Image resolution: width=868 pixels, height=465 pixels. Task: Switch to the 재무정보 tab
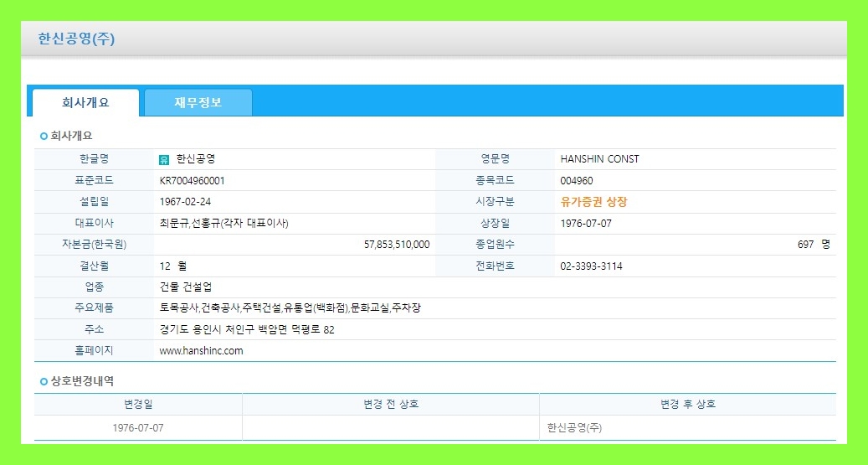click(198, 102)
